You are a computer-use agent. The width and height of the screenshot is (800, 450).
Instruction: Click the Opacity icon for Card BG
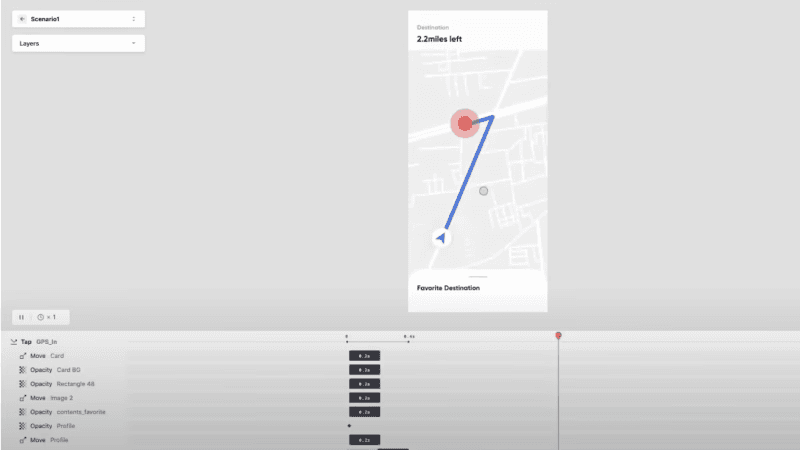tap(22, 370)
